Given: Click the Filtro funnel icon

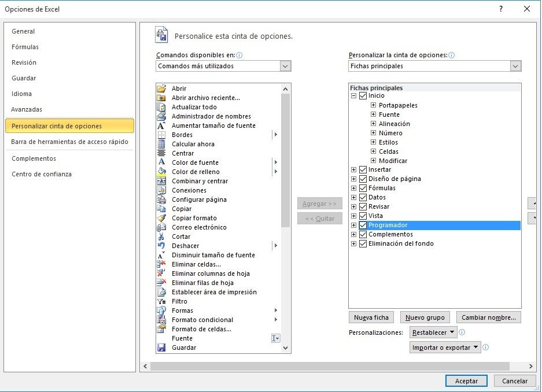Looking at the screenshot, I should (161, 301).
